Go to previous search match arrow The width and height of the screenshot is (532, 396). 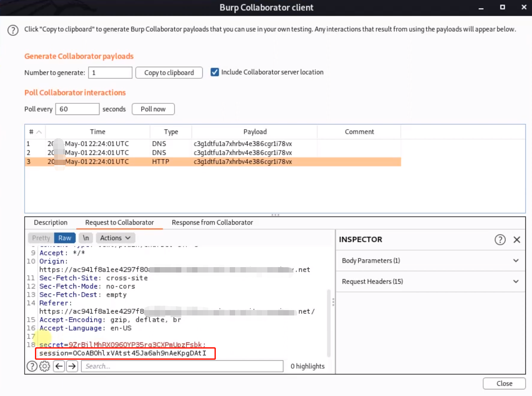pyautogui.click(x=59, y=366)
